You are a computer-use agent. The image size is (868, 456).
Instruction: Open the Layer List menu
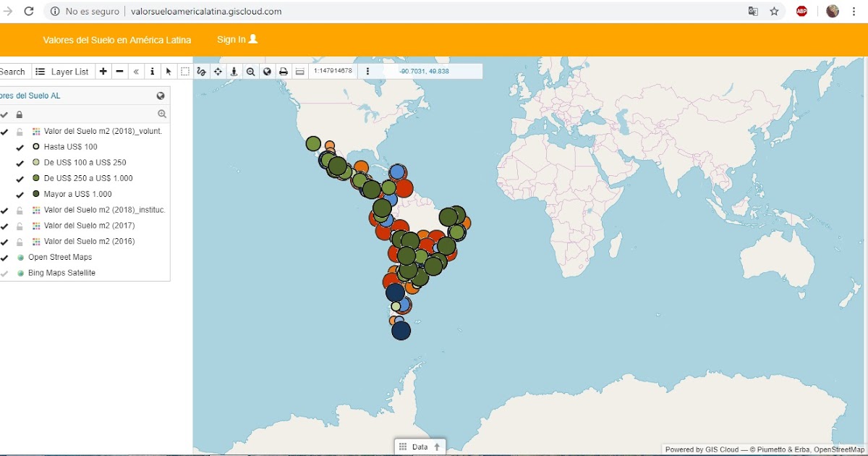[62, 72]
